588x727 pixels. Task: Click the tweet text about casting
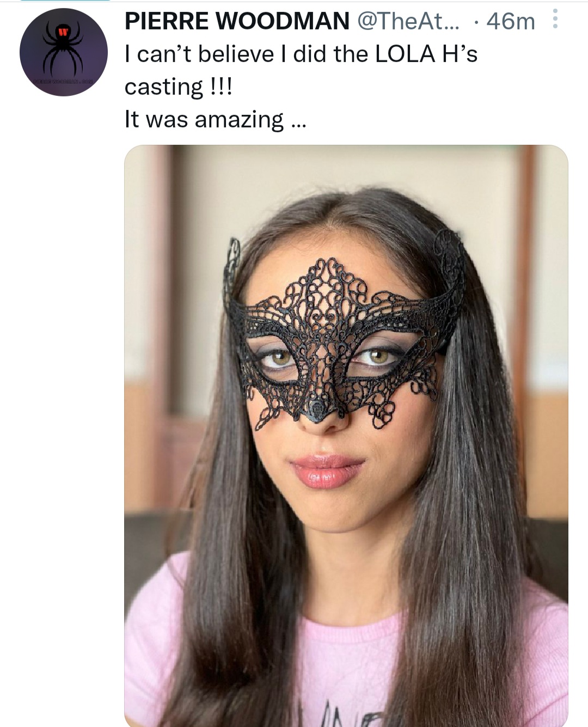pyautogui.click(x=301, y=70)
